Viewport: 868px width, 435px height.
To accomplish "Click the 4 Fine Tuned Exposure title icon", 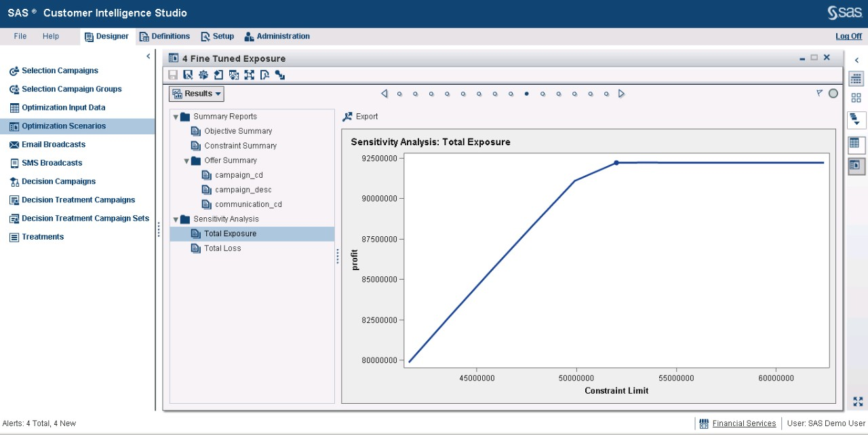I will tap(174, 58).
